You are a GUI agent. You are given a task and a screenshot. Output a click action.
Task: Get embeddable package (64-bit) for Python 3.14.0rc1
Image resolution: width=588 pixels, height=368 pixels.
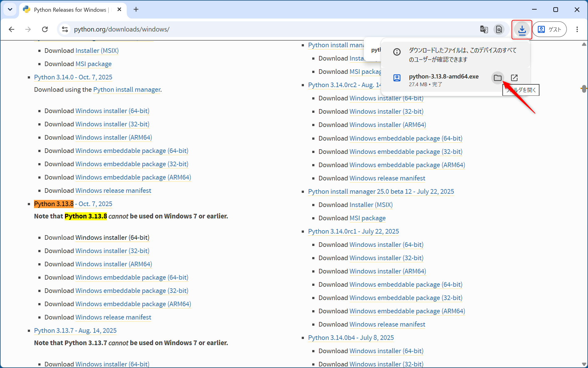click(406, 285)
